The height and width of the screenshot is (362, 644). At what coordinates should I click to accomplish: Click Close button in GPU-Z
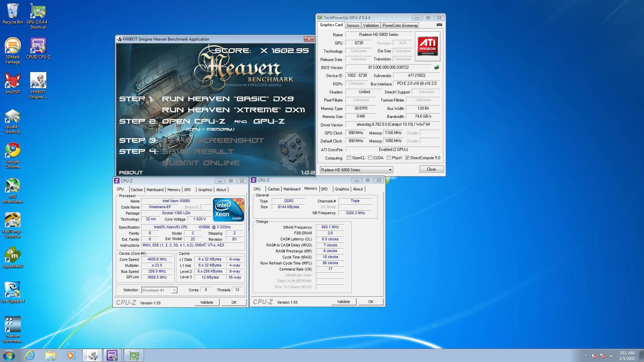click(431, 169)
